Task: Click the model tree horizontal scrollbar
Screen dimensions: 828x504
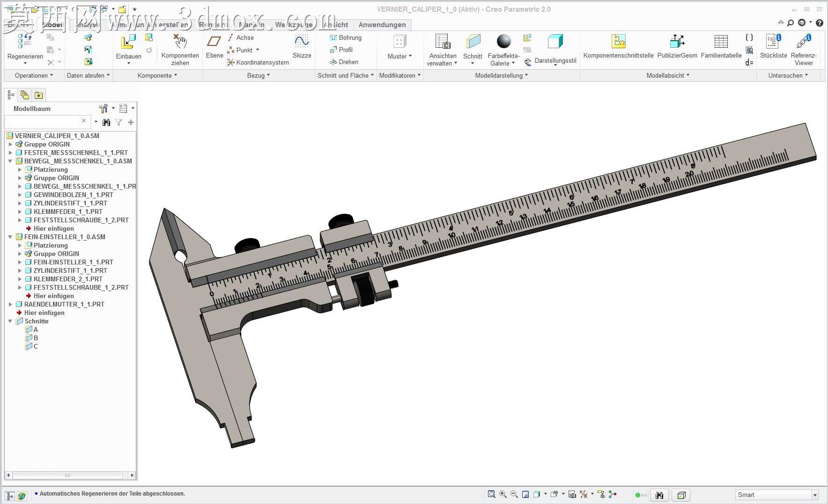Action: 70,475
